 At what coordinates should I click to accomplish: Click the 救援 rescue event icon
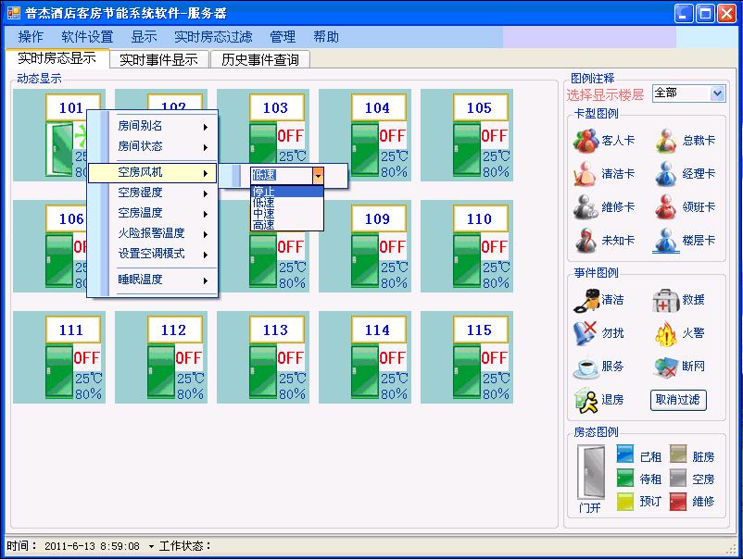click(666, 300)
